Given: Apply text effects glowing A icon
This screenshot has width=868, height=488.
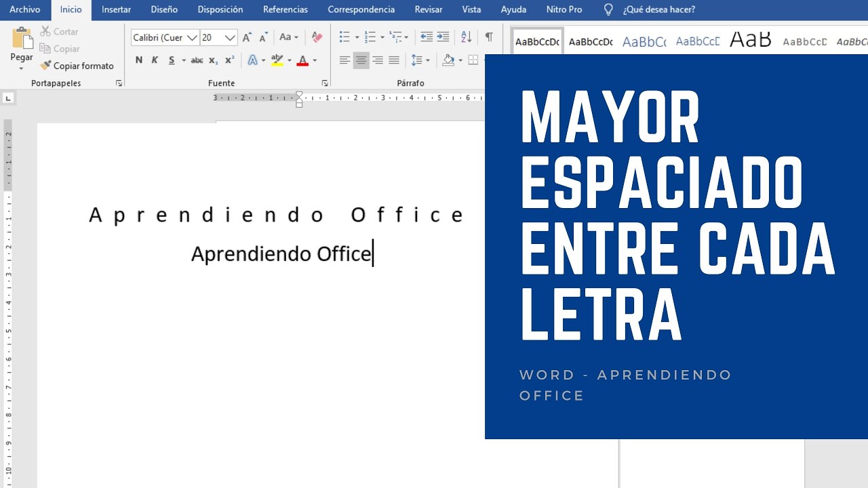Looking at the screenshot, I should 253,60.
